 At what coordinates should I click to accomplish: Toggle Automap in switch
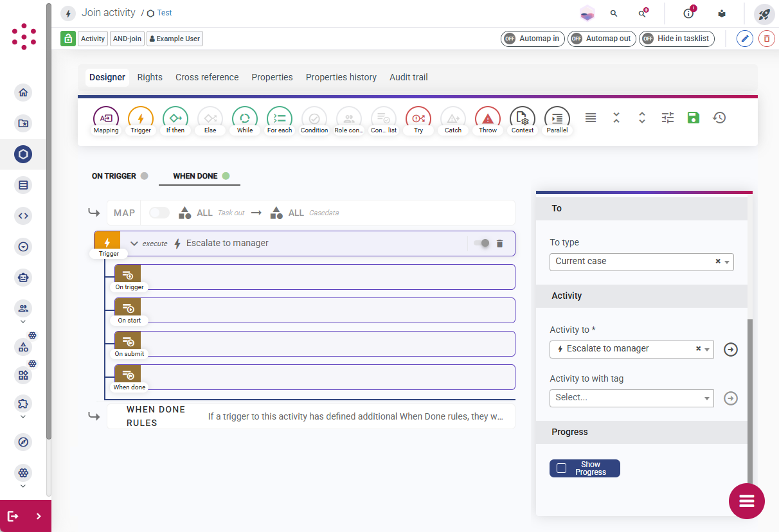533,39
